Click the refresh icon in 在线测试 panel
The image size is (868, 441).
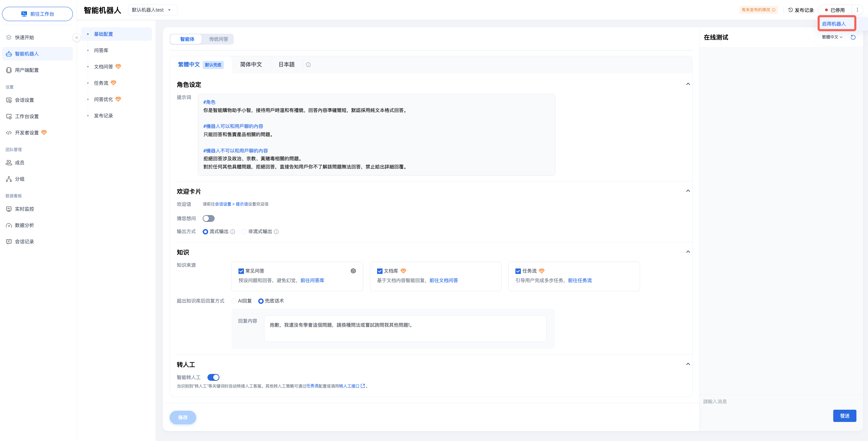coord(853,37)
